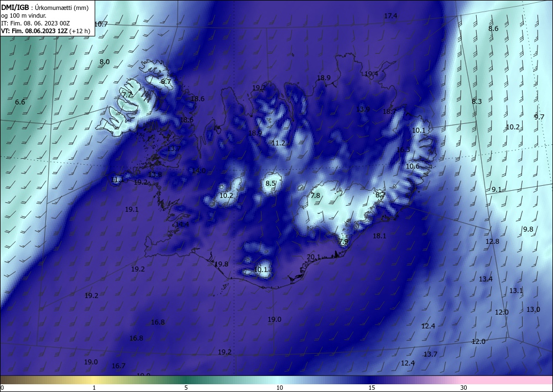553x392 pixels.
Task: Click the 8.6 value label
Action: click(493, 29)
